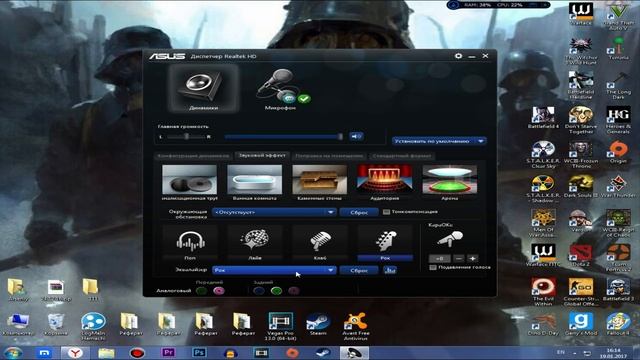The image size is (640, 360).
Task: Click Сброс next to environment dropdown
Action: coord(359,212)
